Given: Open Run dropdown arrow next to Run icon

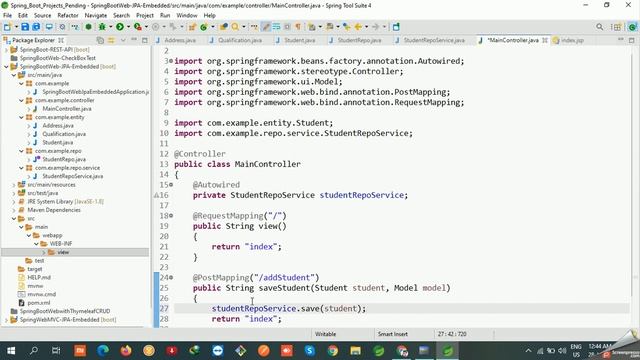Looking at the screenshot, I should coord(128,27).
